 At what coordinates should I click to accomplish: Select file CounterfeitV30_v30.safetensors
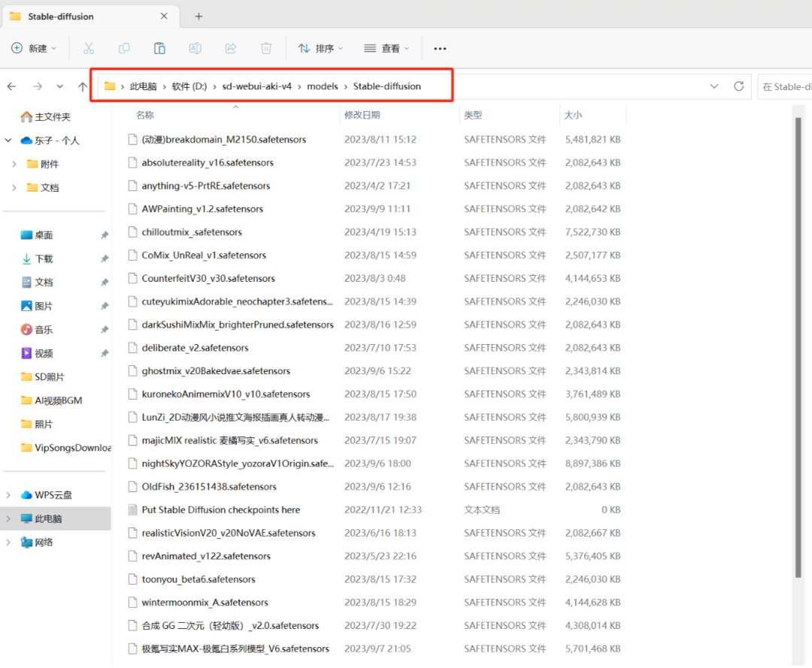click(x=208, y=278)
